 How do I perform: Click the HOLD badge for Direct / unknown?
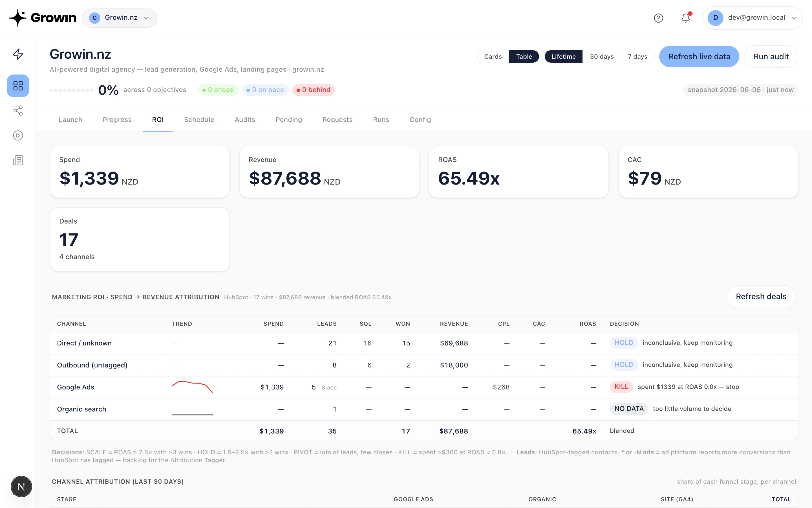tap(624, 343)
